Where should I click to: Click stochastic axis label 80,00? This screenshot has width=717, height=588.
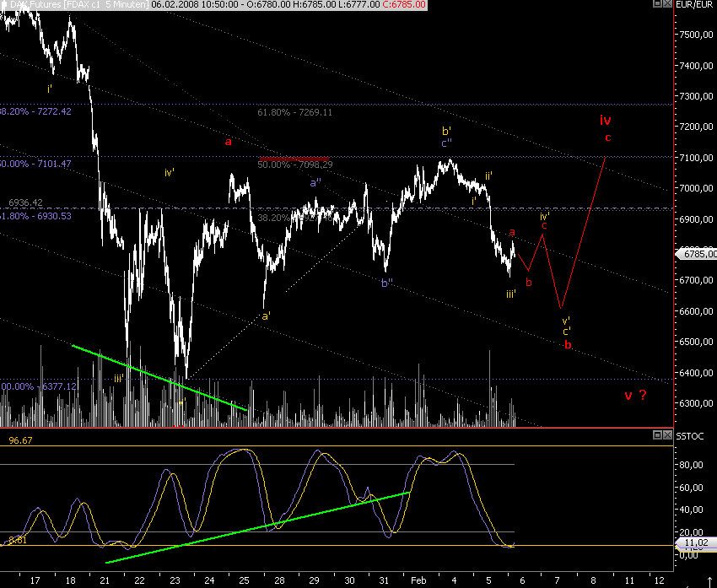click(692, 465)
